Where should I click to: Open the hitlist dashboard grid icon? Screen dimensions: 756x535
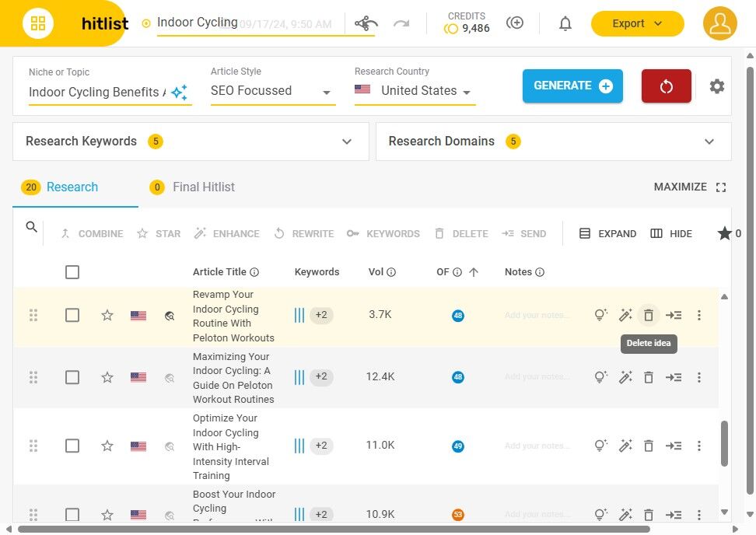point(37,23)
